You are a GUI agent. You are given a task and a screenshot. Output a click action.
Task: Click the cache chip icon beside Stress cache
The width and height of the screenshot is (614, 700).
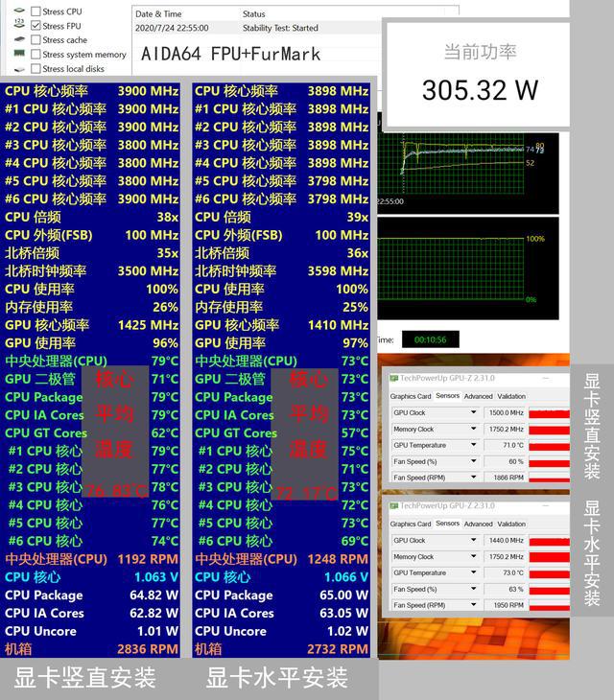[19, 39]
